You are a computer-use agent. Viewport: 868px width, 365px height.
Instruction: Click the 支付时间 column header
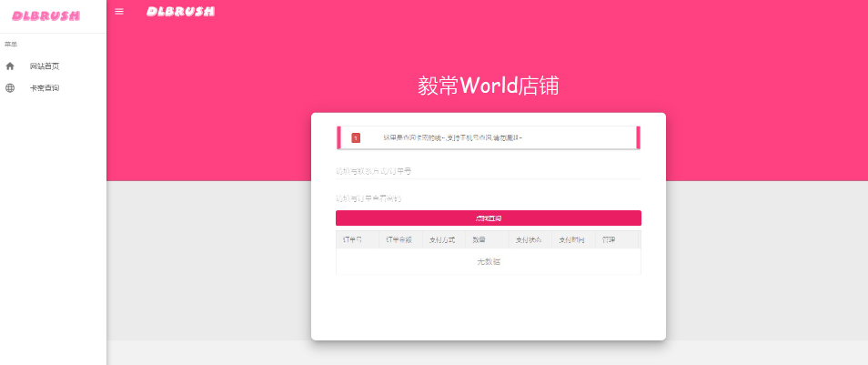(x=571, y=240)
